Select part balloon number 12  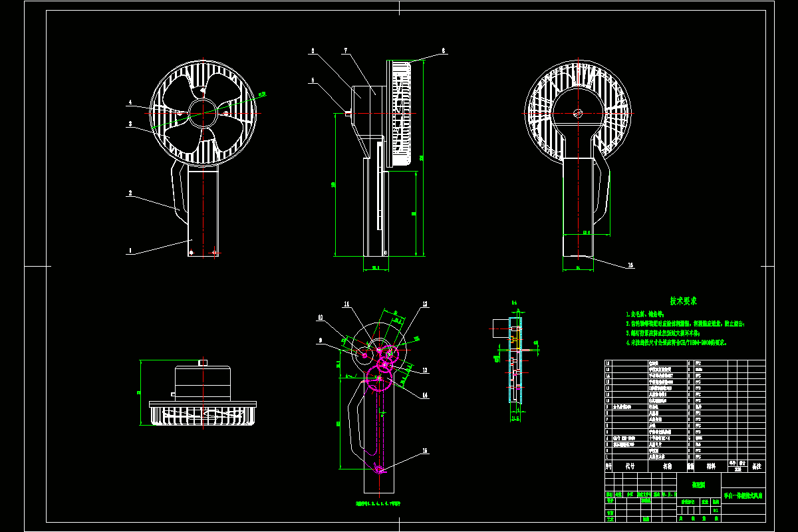(424, 304)
